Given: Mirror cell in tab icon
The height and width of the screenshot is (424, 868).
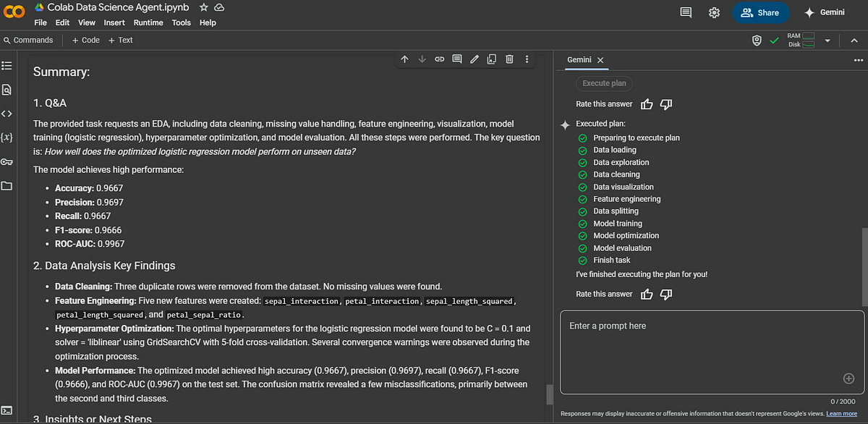Looking at the screenshot, I should 492,59.
